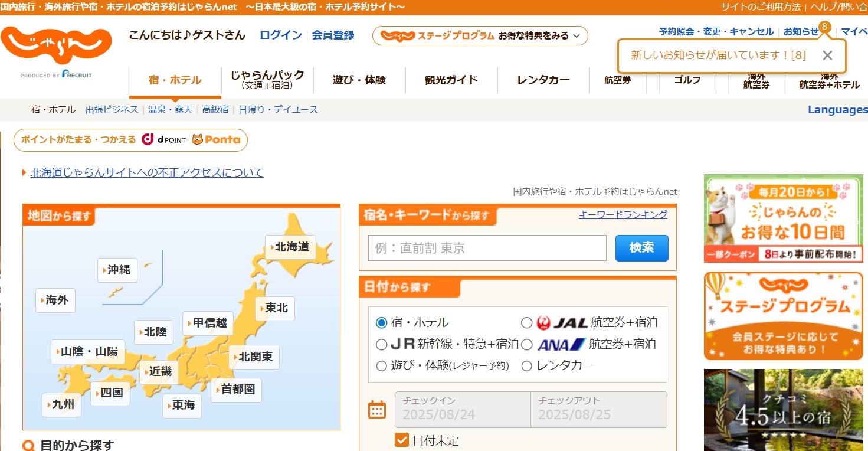This screenshot has height=451, width=868.
Task: Click the Languages link
Action: point(838,110)
